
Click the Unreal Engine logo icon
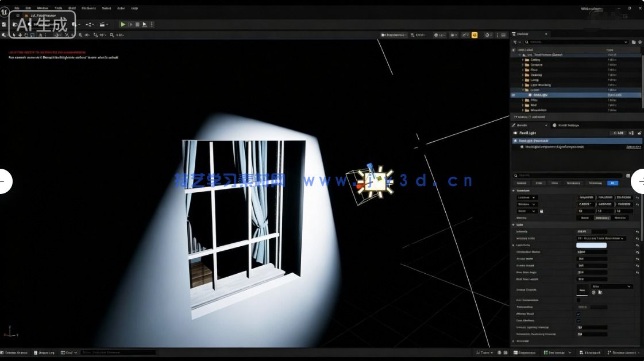click(x=5, y=12)
